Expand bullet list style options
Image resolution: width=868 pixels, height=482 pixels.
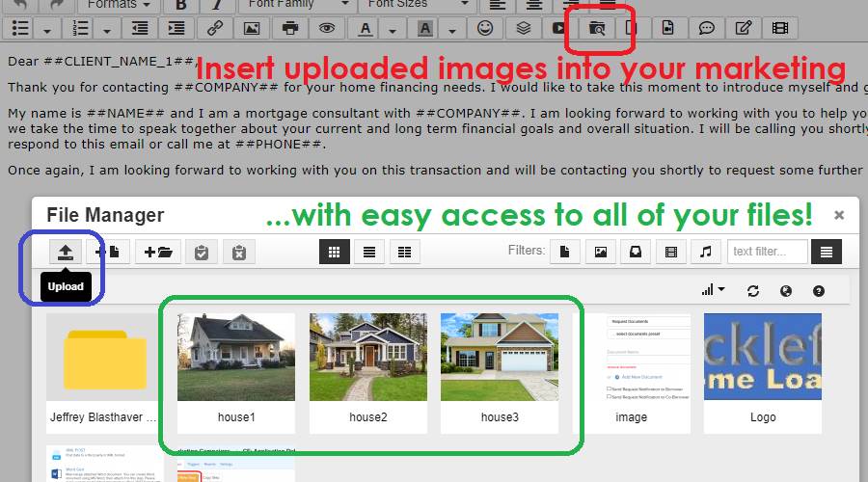47,28
